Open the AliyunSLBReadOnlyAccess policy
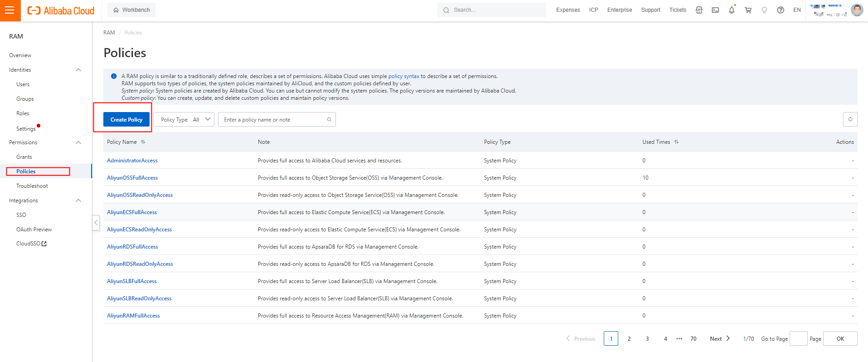 pyautogui.click(x=139, y=298)
